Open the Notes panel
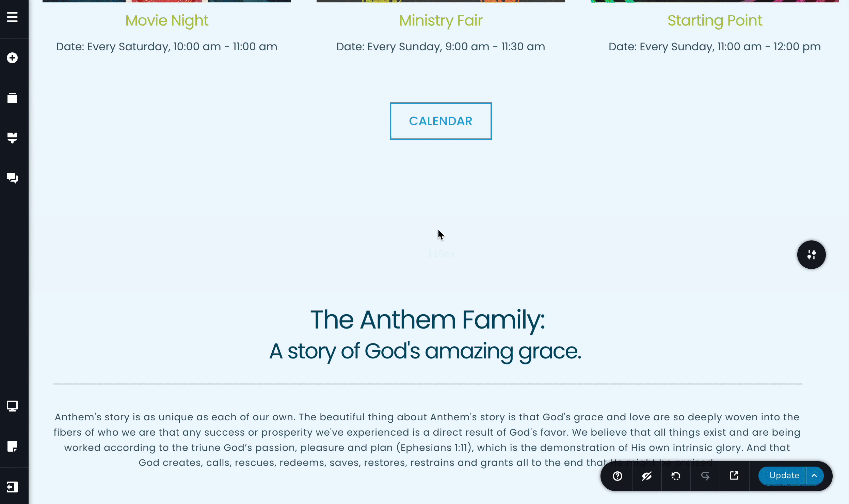849x504 pixels. (13, 447)
